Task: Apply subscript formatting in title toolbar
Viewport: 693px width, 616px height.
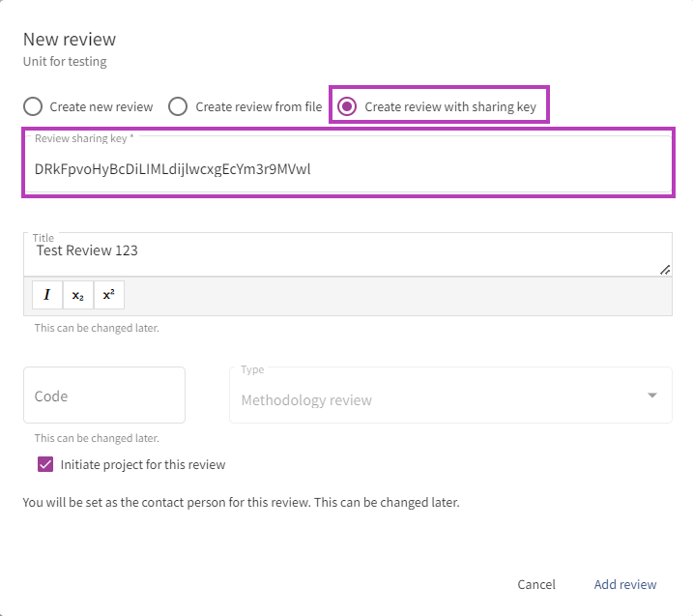Action: coord(78,295)
